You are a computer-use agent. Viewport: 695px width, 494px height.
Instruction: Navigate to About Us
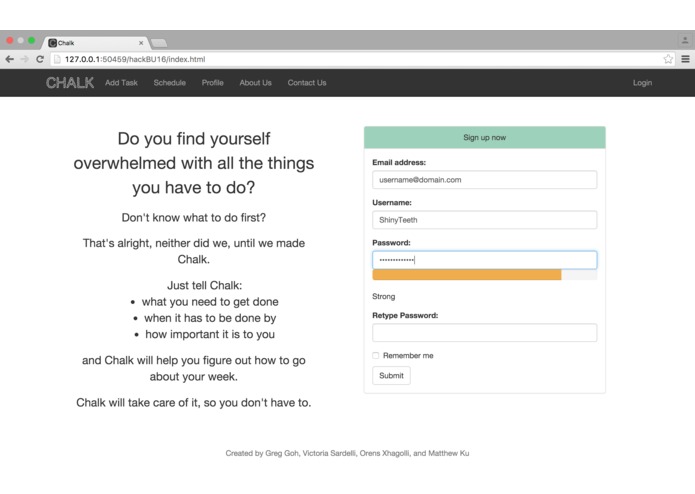pyautogui.click(x=256, y=83)
